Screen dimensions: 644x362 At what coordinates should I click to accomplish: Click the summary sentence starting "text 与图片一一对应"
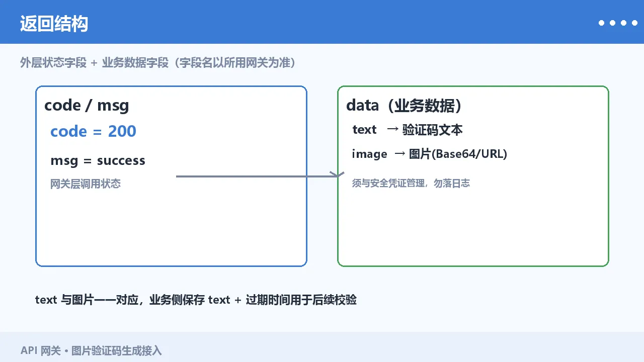(x=196, y=300)
